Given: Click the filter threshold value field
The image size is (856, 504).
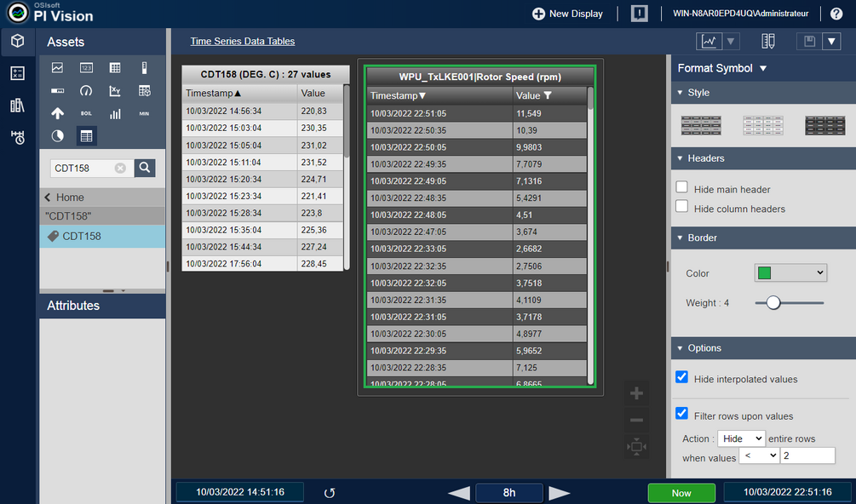Looking at the screenshot, I should tap(807, 455).
